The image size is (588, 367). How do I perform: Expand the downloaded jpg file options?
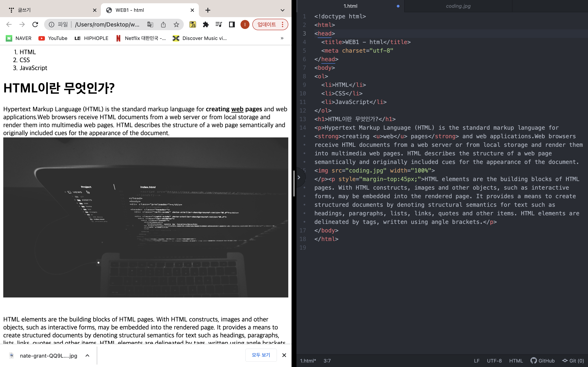[x=87, y=356]
